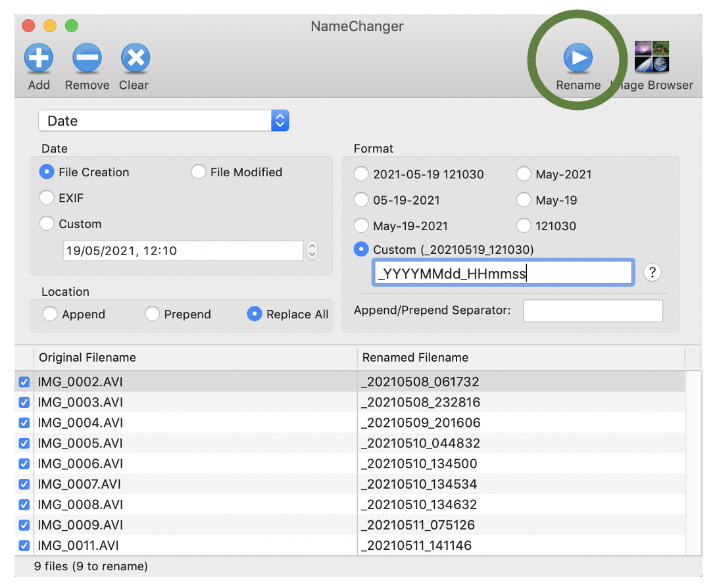Pick the May-19-2021 format option
The width and height of the screenshot is (717, 588).
pos(360,226)
